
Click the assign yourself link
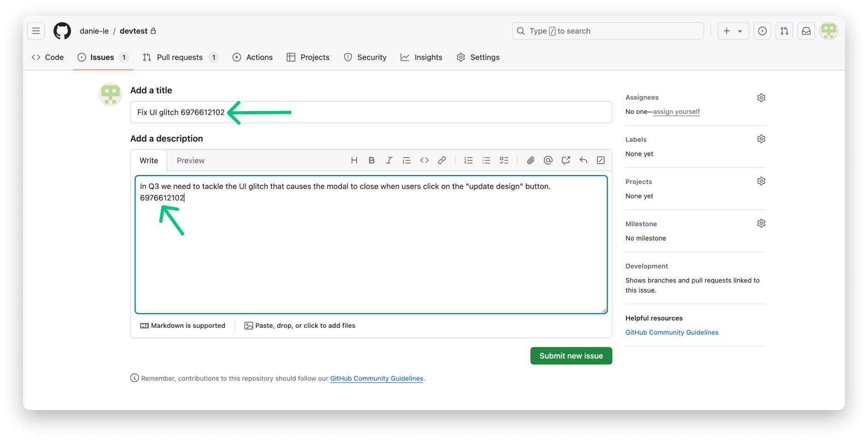click(676, 111)
